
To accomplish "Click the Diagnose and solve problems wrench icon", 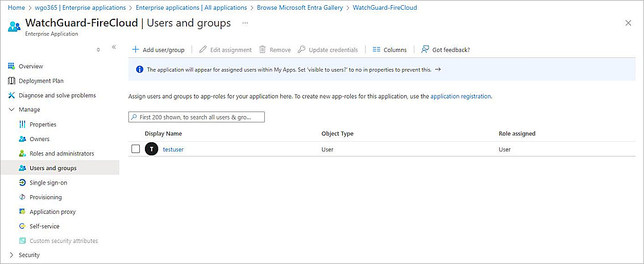I will (x=11, y=96).
